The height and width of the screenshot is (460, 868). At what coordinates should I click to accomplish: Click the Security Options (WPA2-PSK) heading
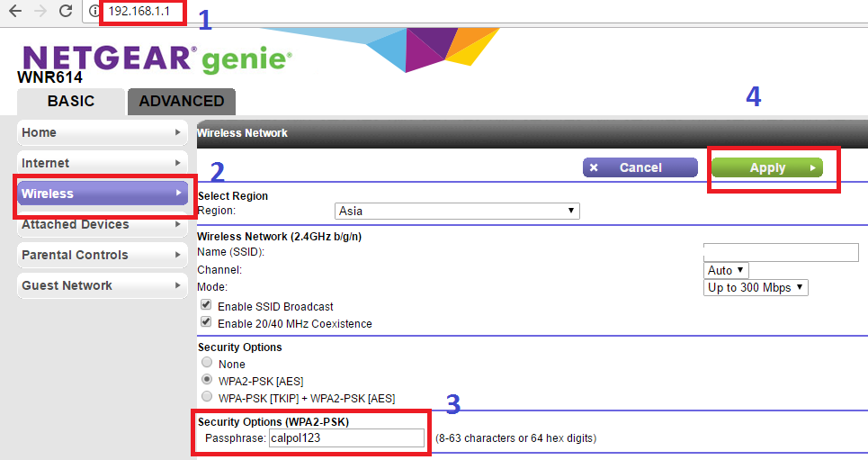[x=273, y=422]
